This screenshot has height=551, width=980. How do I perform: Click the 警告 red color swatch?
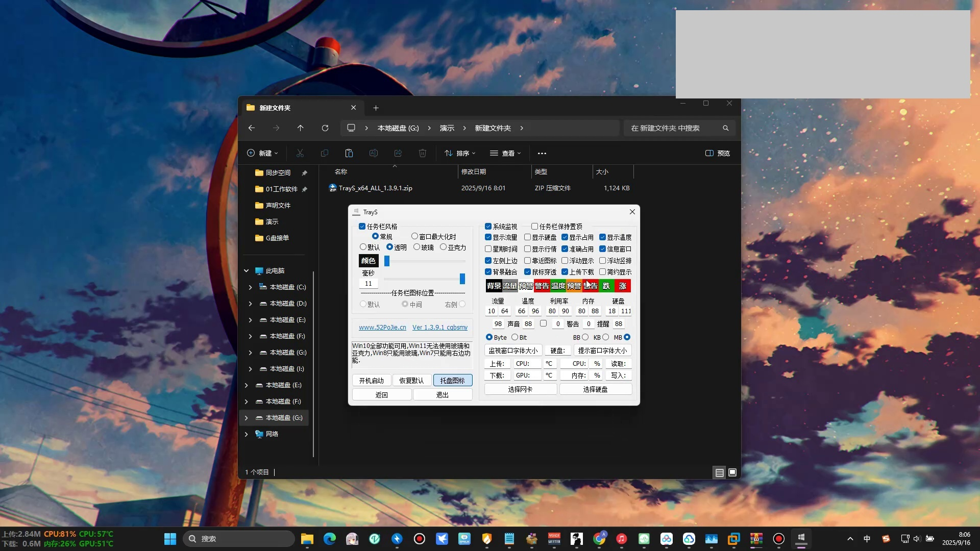coord(542,286)
